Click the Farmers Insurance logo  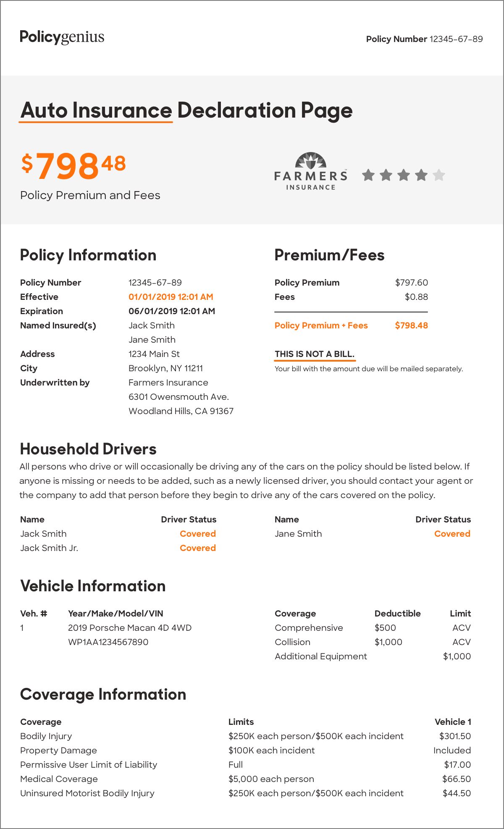click(x=311, y=171)
